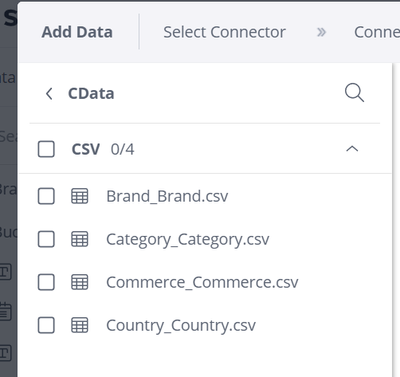Check the Category_Category.csv checkbox
This screenshot has height=377, width=400.
coord(46,239)
